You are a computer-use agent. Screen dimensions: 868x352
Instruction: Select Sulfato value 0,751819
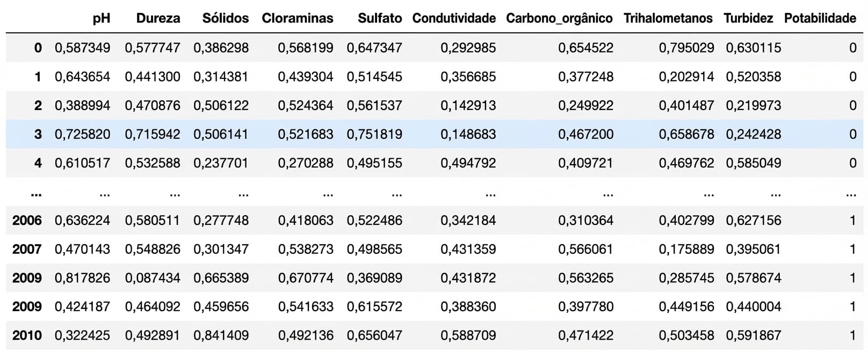tap(374, 134)
